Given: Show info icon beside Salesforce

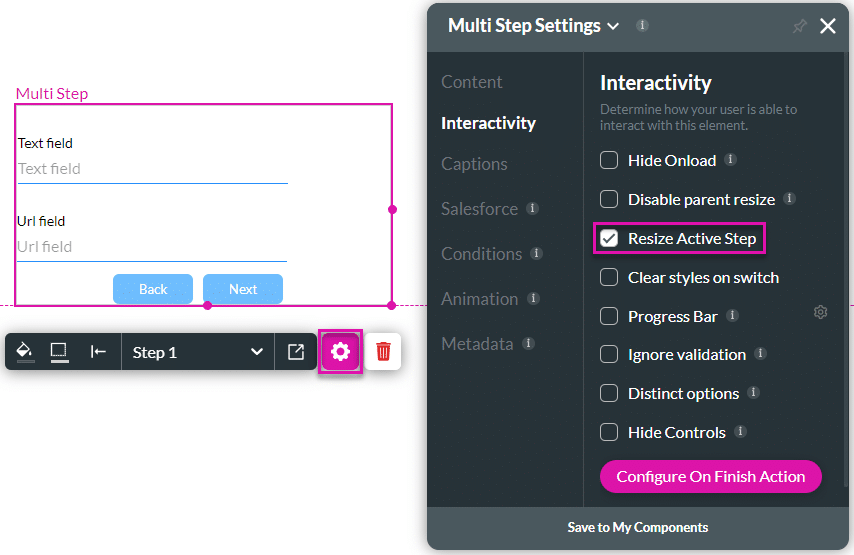Looking at the screenshot, I should [533, 208].
